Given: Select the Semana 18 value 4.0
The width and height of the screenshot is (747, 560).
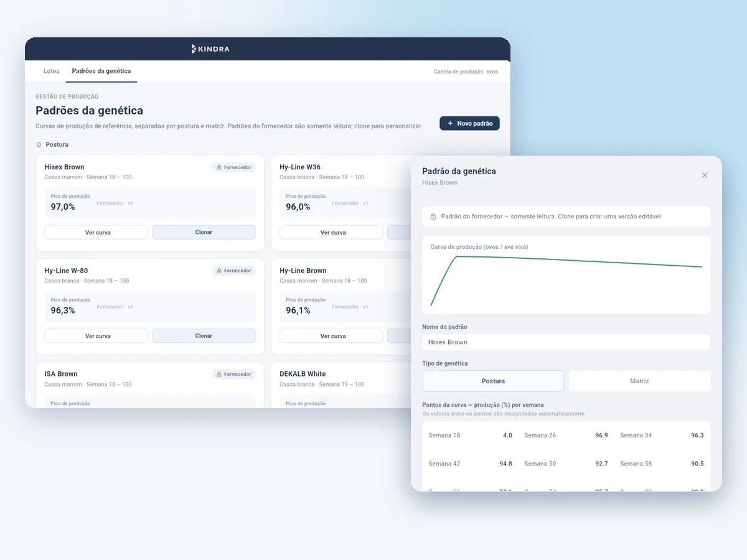Looking at the screenshot, I should pyautogui.click(x=507, y=436).
